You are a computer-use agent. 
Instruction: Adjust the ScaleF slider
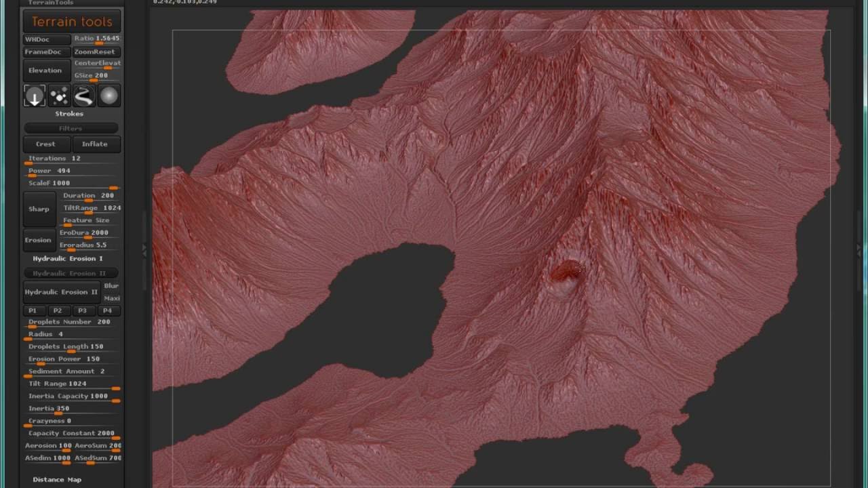(x=72, y=184)
